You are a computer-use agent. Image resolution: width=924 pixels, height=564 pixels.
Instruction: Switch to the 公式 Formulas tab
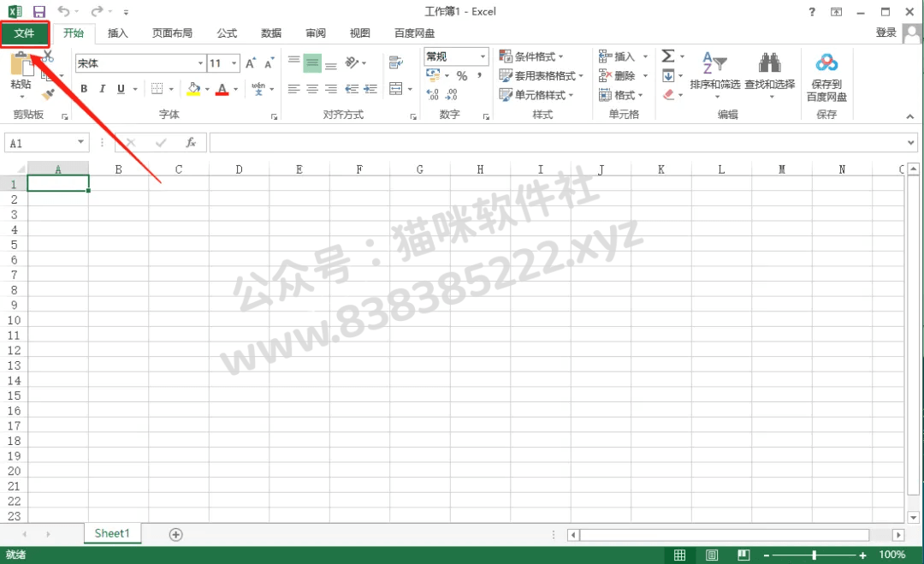point(227,33)
